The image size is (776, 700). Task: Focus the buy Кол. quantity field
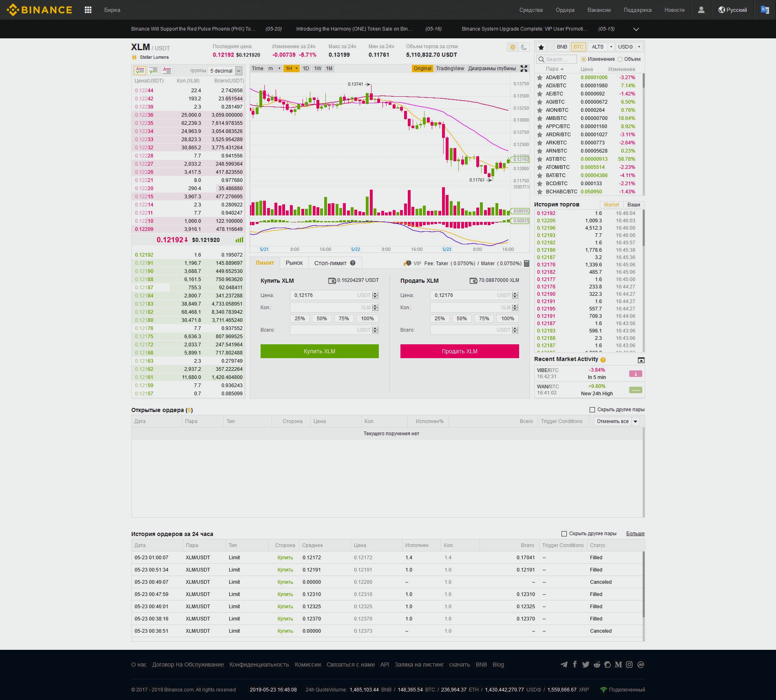point(334,308)
